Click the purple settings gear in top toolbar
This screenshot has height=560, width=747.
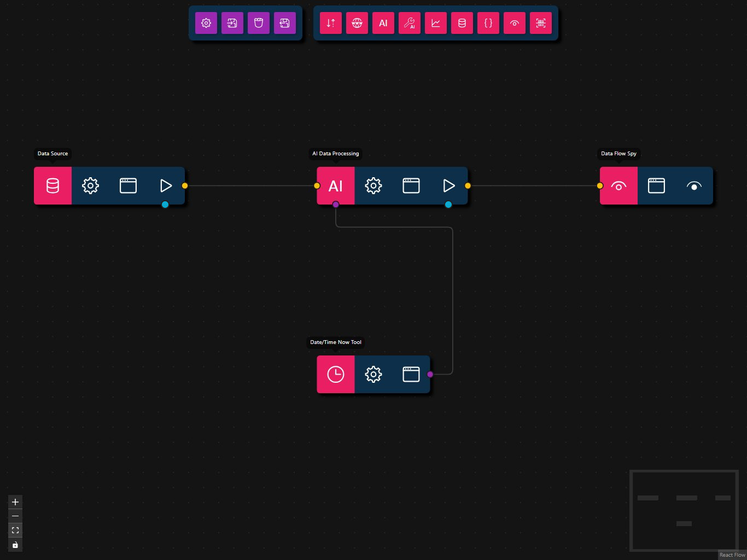(206, 23)
